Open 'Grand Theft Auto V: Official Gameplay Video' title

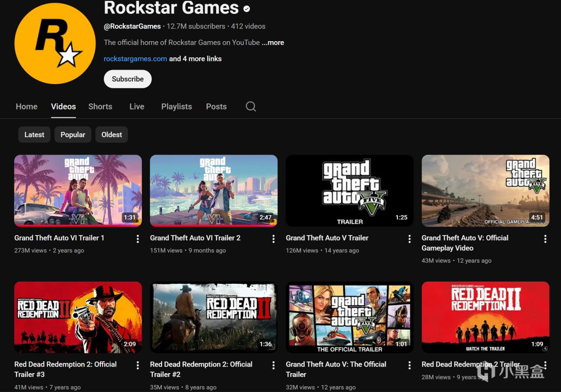(x=465, y=243)
